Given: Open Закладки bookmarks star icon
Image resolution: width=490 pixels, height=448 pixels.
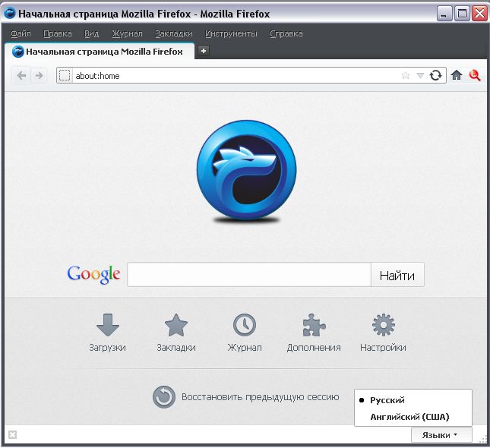Looking at the screenshot, I should (176, 325).
